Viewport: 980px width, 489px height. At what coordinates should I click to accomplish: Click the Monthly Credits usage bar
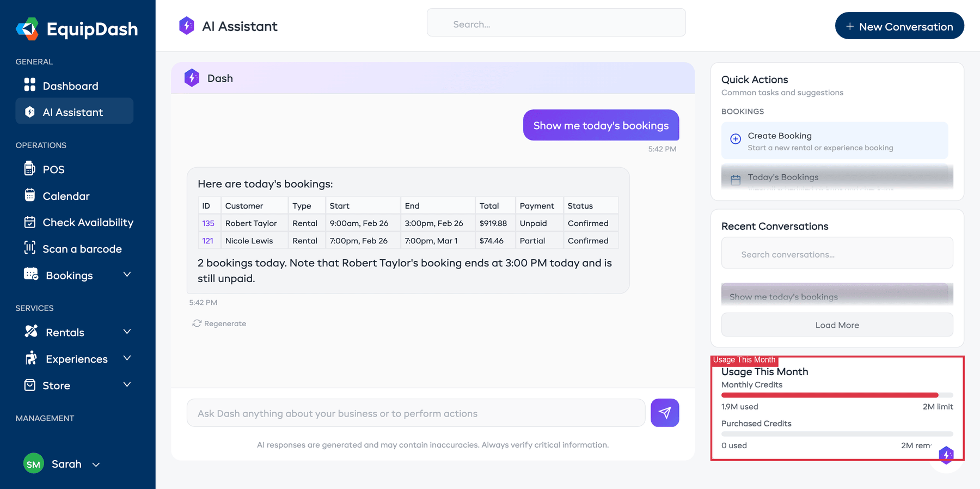[x=837, y=395]
